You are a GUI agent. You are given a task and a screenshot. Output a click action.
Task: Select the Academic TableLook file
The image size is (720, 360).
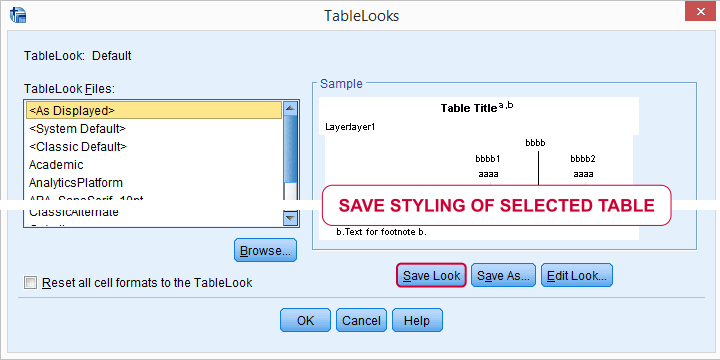[154, 164]
